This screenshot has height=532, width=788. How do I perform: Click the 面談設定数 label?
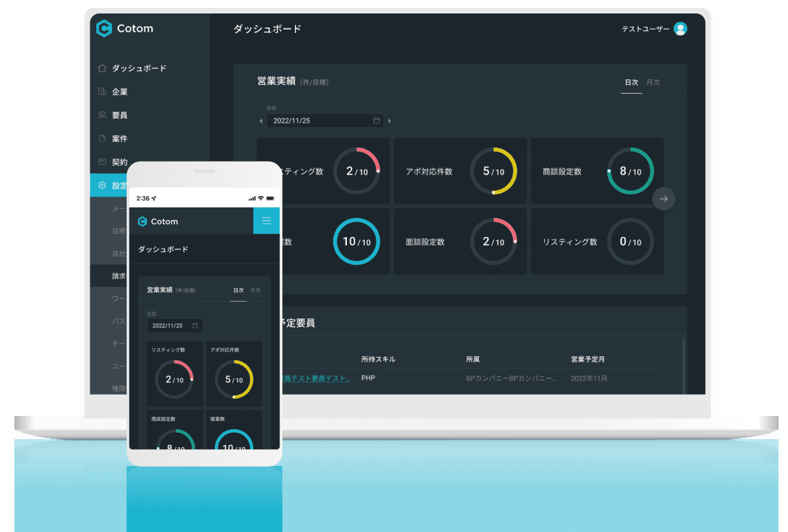click(x=425, y=242)
